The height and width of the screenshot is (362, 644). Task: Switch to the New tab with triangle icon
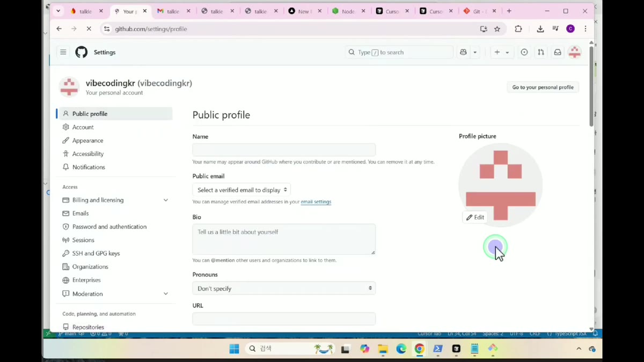pyautogui.click(x=305, y=11)
